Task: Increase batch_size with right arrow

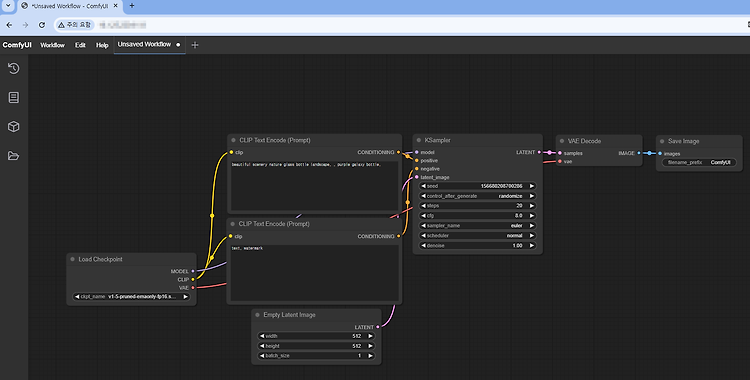Action: pyautogui.click(x=370, y=356)
